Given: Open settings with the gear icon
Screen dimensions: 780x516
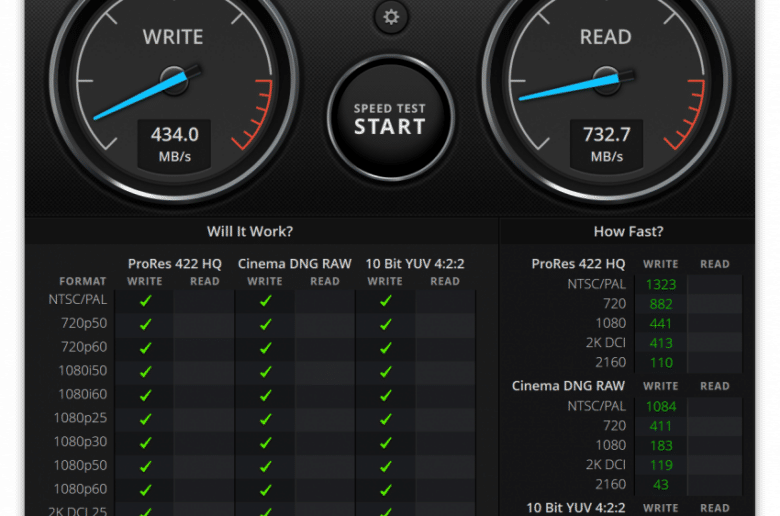Looking at the screenshot, I should pyautogui.click(x=391, y=17).
